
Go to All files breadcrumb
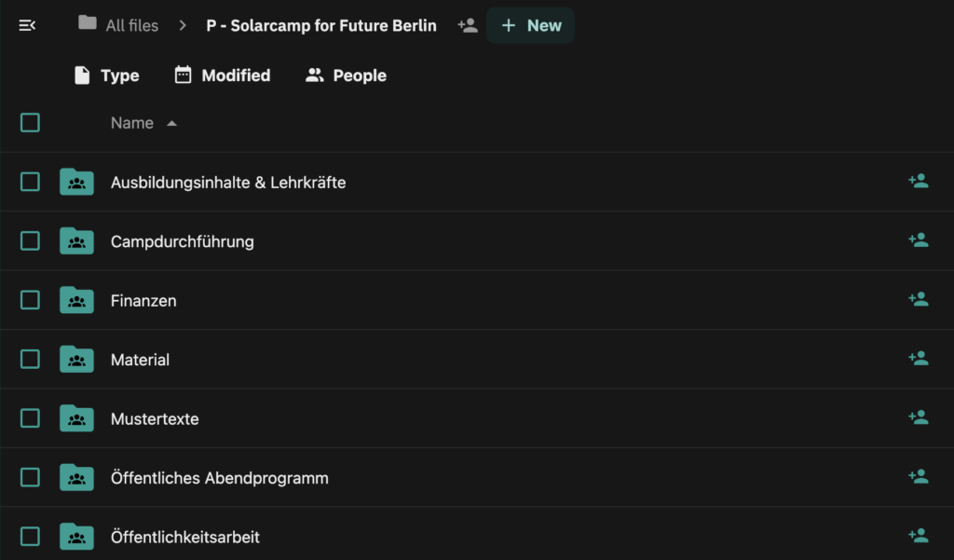118,25
